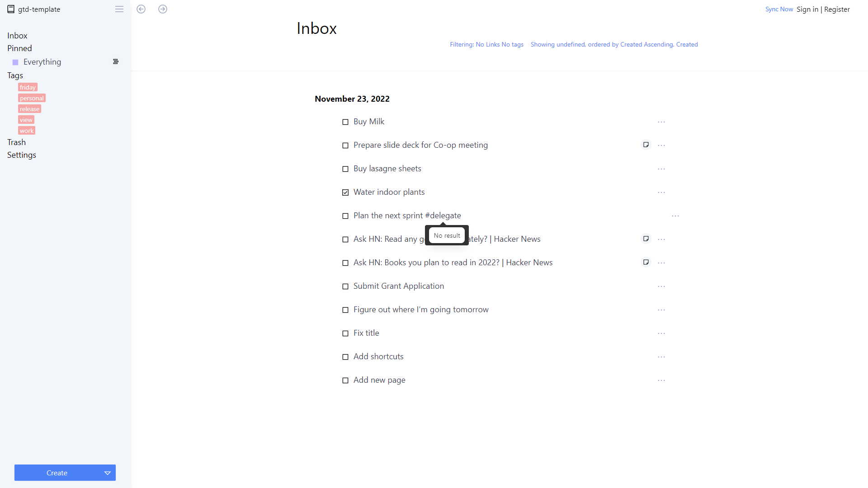Open more options for Buy lasagne sheets
Image resolution: width=868 pixels, height=488 pixels.
tap(661, 169)
